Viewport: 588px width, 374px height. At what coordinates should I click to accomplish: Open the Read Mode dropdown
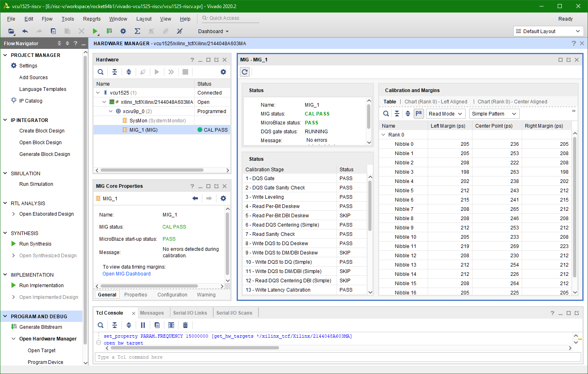(x=445, y=114)
